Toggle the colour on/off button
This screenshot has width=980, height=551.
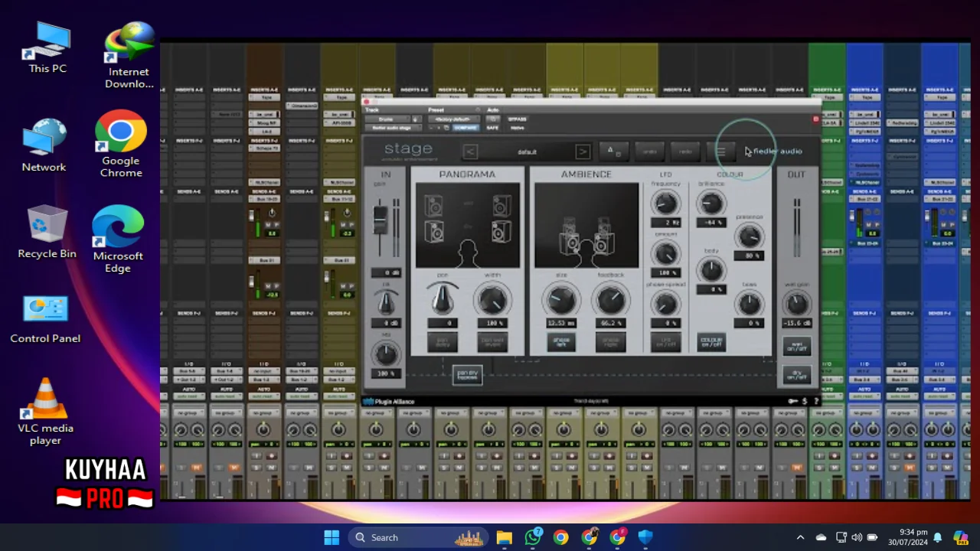point(711,342)
